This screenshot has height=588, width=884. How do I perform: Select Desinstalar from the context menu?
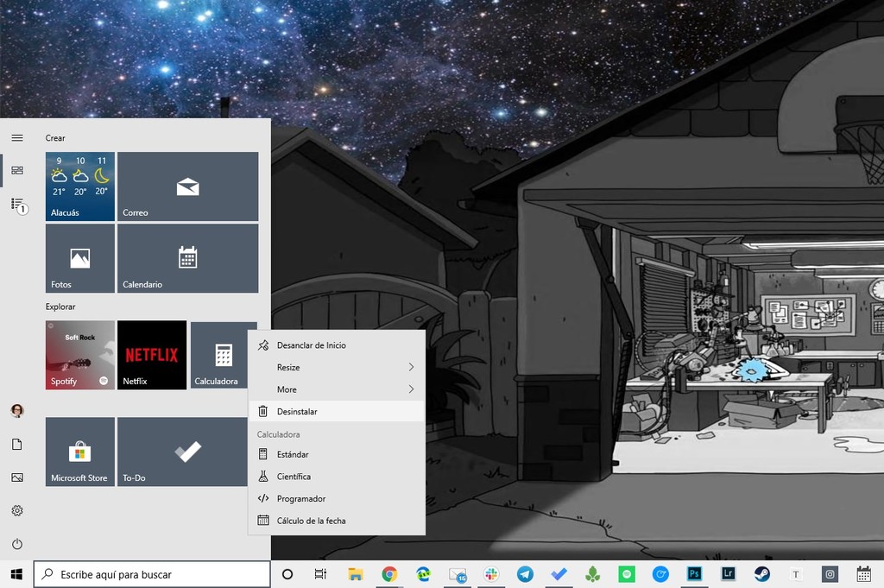[337, 412]
